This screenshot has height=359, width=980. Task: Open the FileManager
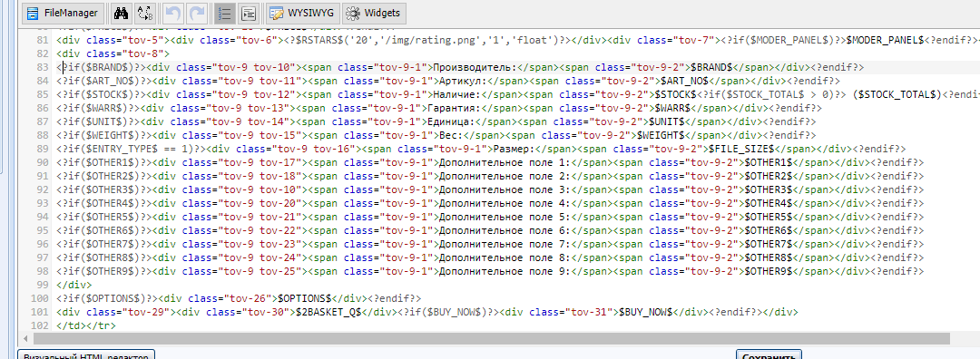63,13
